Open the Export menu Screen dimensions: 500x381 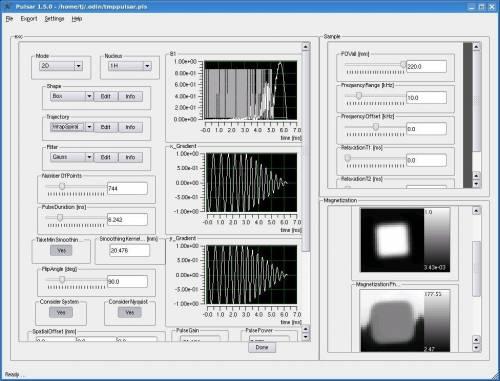coord(29,19)
